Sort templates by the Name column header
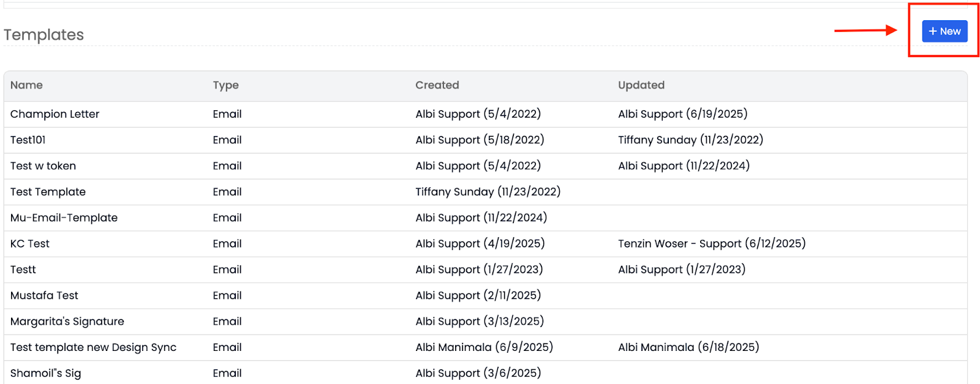This screenshot has height=384, width=980. point(26,85)
